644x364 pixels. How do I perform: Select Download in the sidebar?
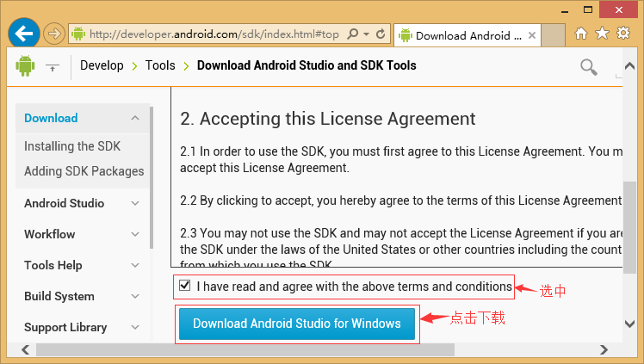[51, 118]
